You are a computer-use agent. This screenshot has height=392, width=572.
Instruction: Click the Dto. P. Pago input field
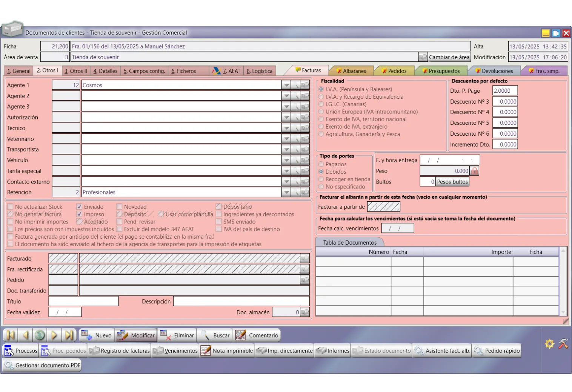coord(505,91)
